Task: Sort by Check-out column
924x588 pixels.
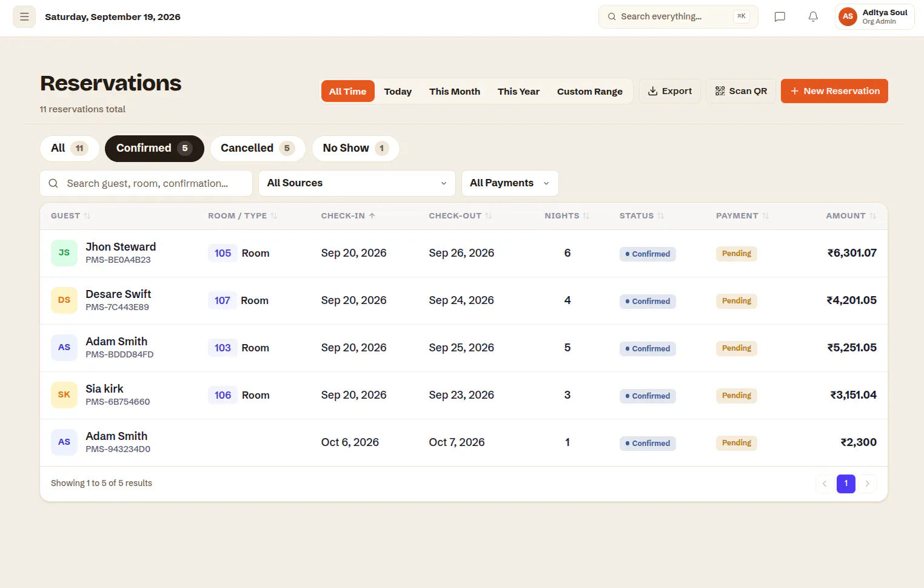Action: point(460,216)
